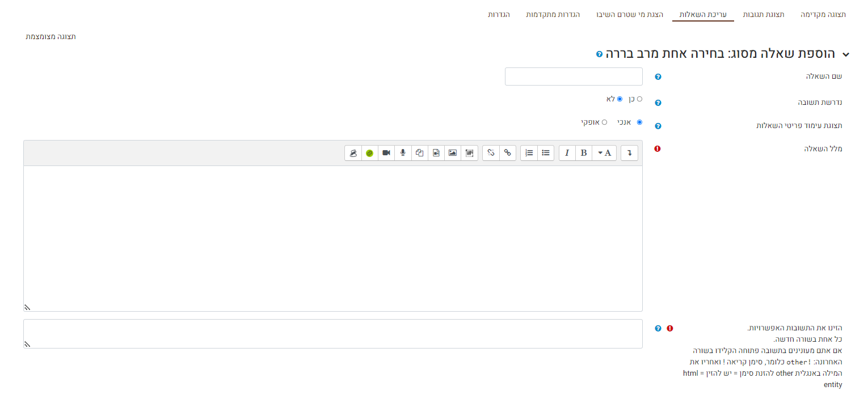Remove link using the unlink icon
Screen dimensions: 868x395
491,153
